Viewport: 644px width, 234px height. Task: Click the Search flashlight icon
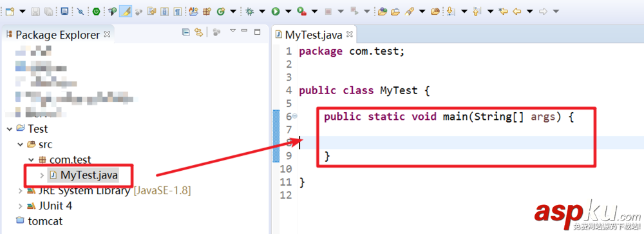[409, 12]
